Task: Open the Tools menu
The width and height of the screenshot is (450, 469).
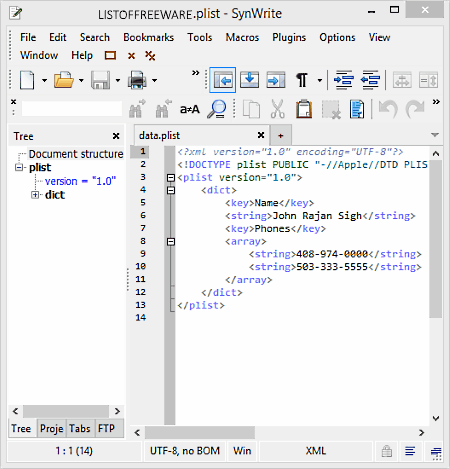Action: point(200,37)
